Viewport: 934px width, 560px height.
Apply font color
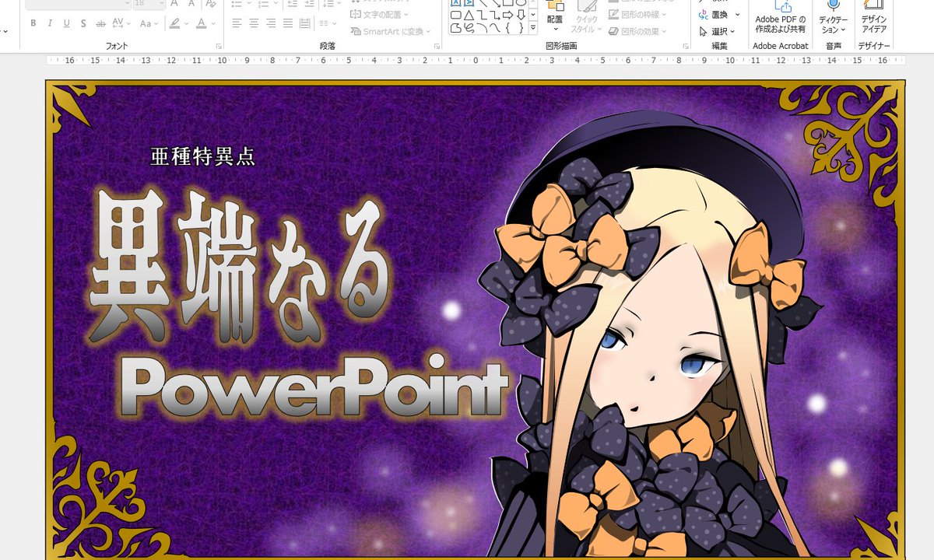pyautogui.click(x=202, y=23)
